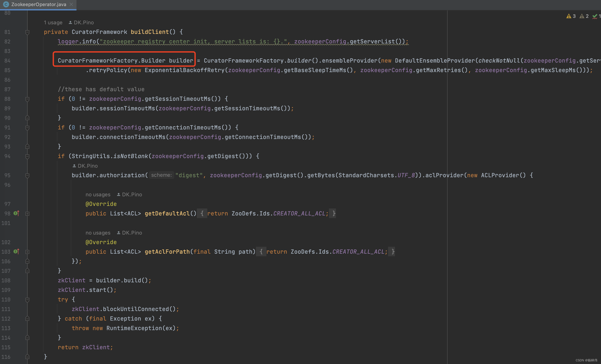Open the weak warnings indicator showing 2

(584, 16)
